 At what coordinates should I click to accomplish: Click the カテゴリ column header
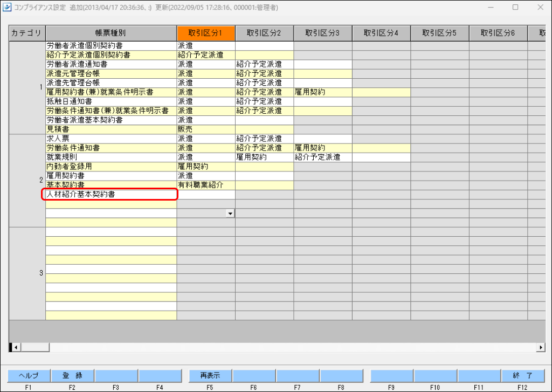coord(27,33)
